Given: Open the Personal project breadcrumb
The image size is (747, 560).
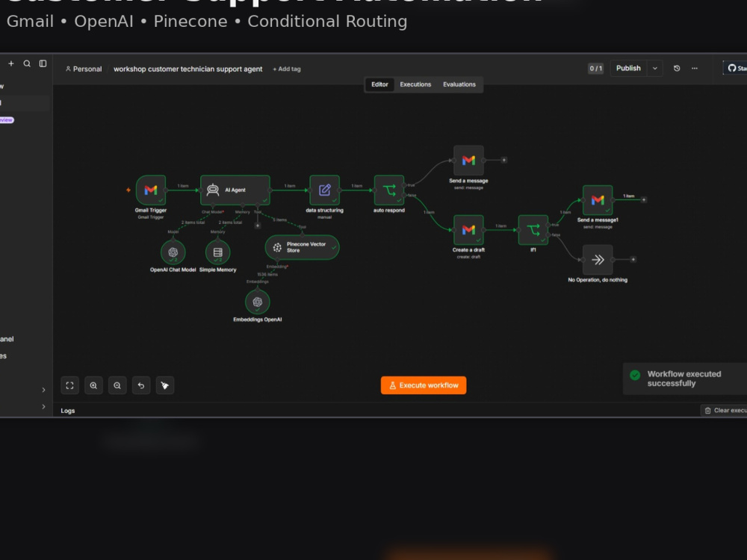Looking at the screenshot, I should coord(84,69).
